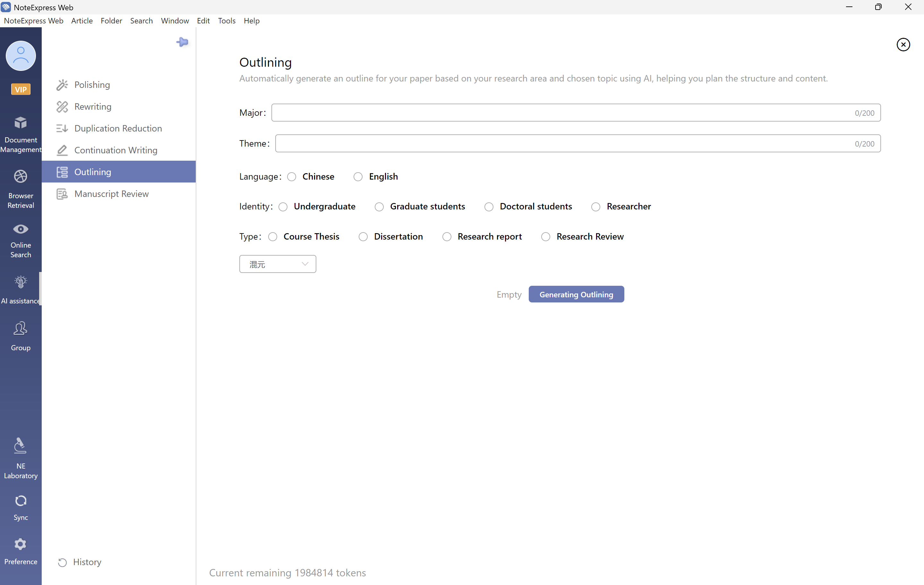This screenshot has width=924, height=585.
Task: Open the Folder menu
Action: point(111,21)
